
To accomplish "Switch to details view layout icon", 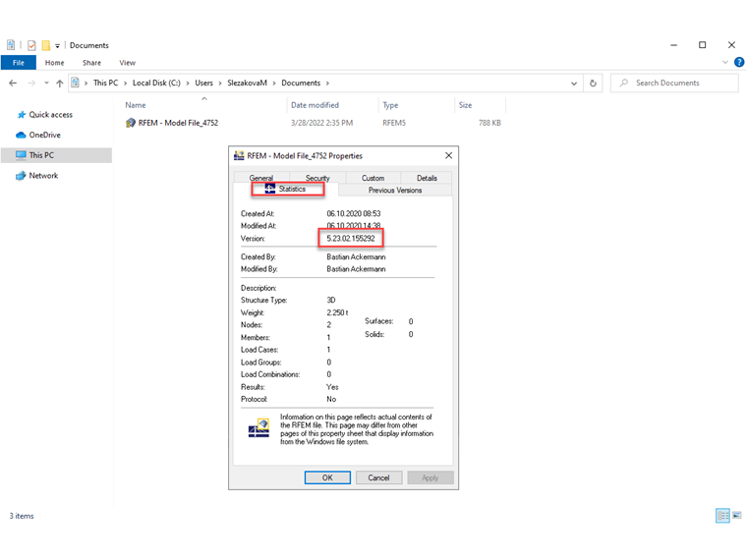I will pos(722,516).
